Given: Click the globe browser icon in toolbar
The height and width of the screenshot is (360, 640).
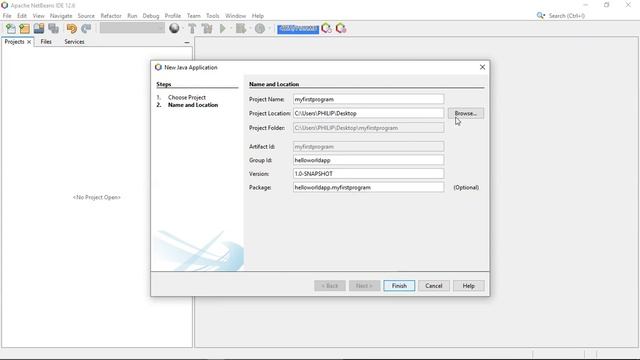Looking at the screenshot, I should 174,28.
